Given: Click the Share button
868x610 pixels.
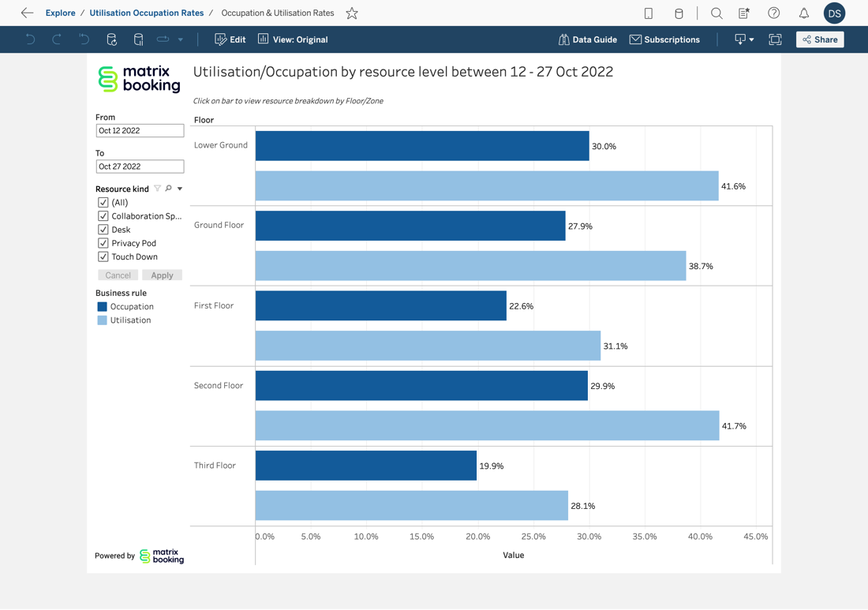Looking at the screenshot, I should click(x=820, y=39).
